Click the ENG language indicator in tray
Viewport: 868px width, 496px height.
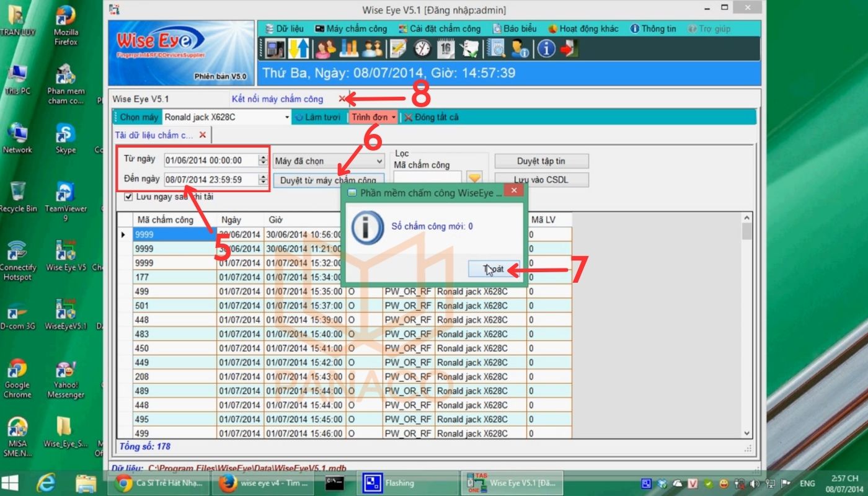coord(807,484)
